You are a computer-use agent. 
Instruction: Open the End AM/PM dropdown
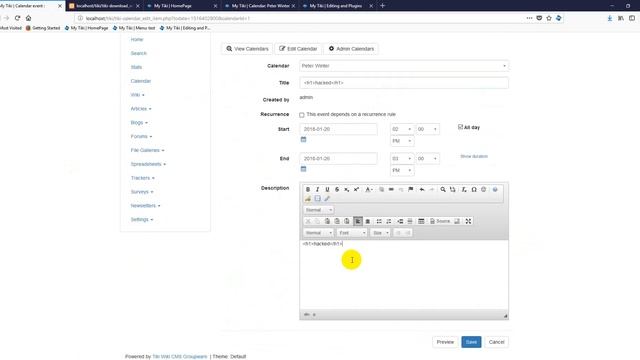(402, 170)
